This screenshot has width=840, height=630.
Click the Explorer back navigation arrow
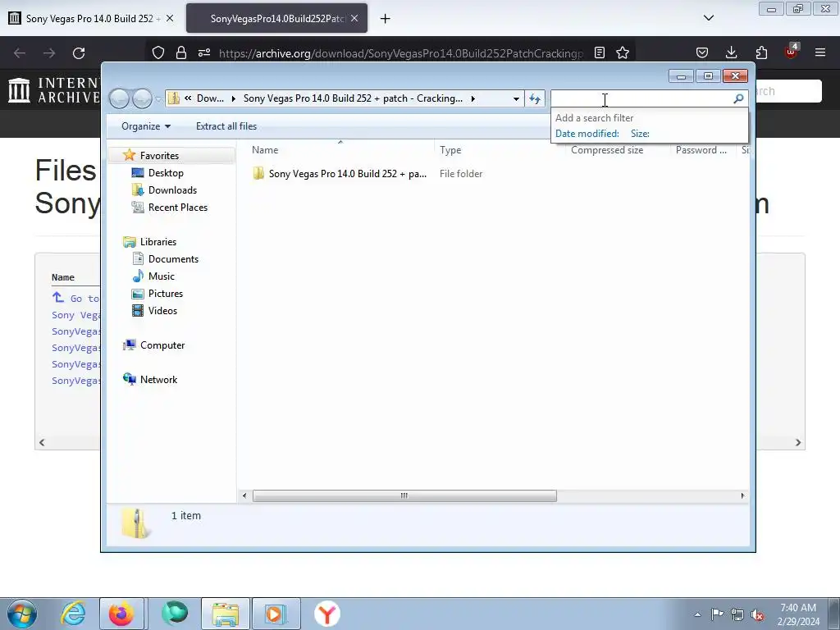coord(119,98)
